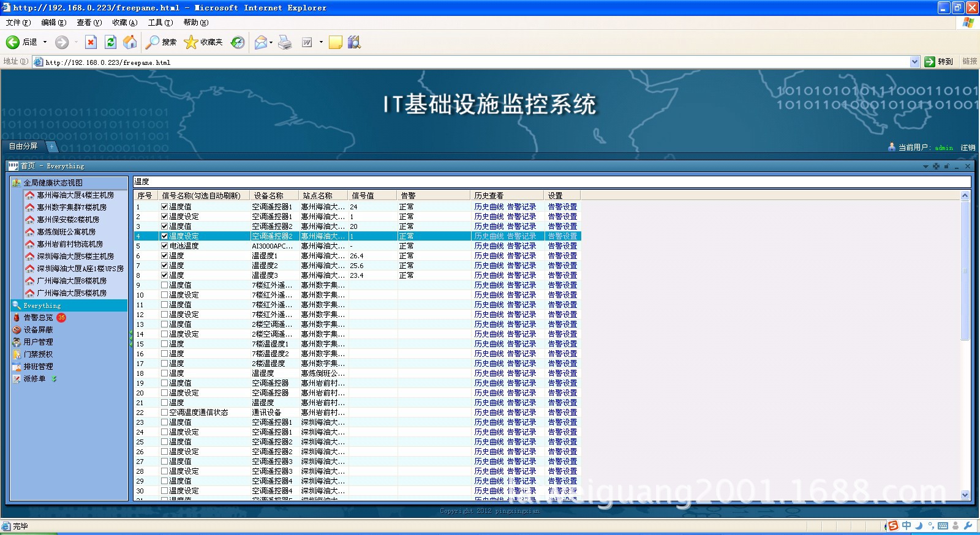
Task: Check the 温度值 checkbox in row 9
Action: pos(164,285)
